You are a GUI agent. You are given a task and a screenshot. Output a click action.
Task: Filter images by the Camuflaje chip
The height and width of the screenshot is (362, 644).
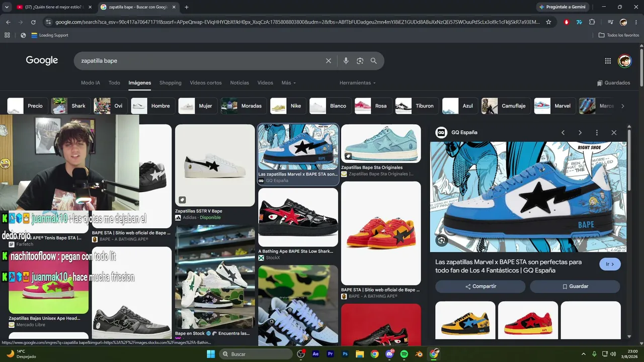[506, 106]
